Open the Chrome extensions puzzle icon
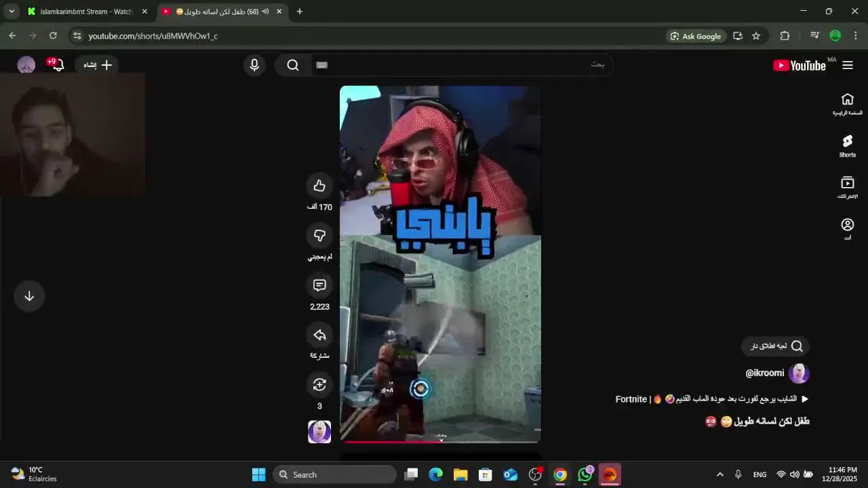Screen dimensions: 868x488 pos(785,36)
